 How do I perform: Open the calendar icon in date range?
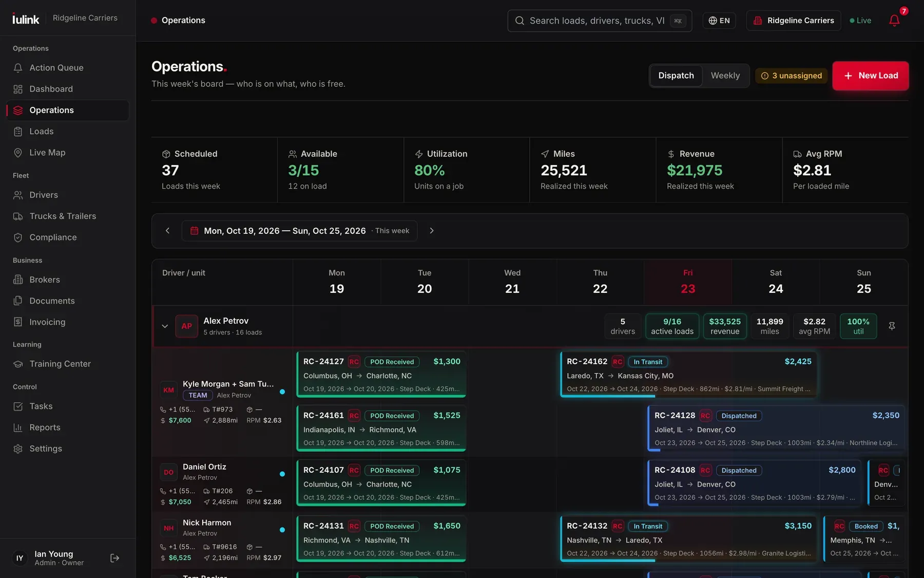[195, 231]
